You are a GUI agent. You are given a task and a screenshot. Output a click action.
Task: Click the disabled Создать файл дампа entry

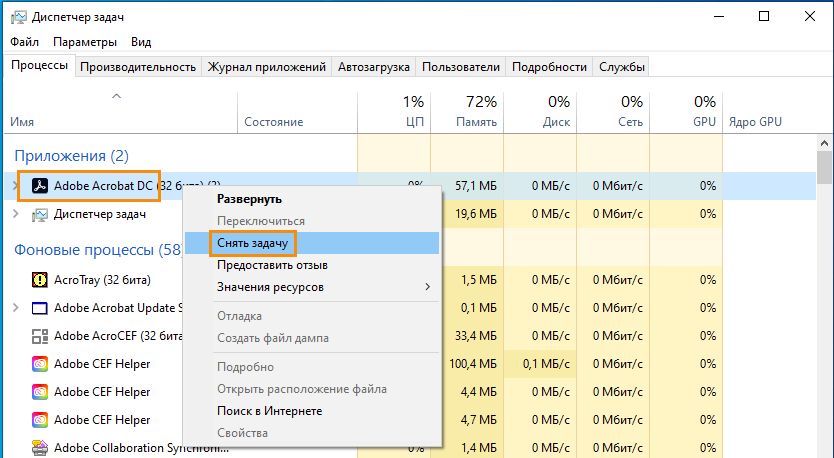[312, 338]
